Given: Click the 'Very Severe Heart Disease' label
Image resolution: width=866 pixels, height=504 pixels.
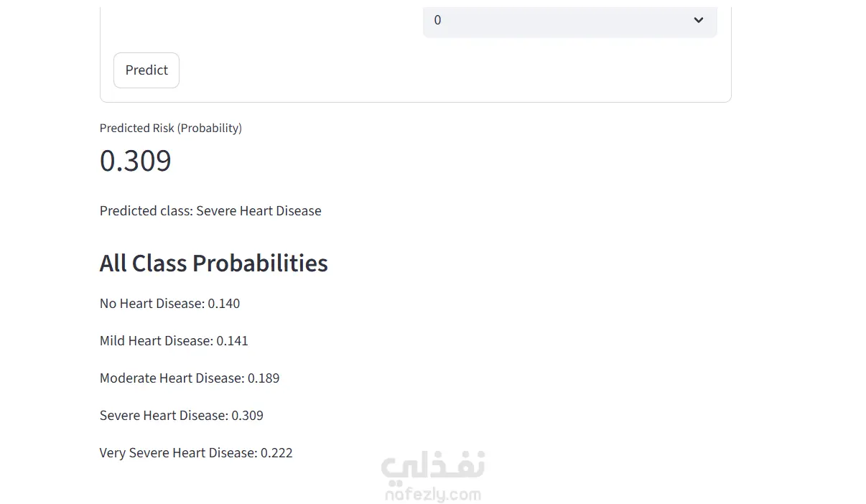Looking at the screenshot, I should click(x=177, y=453).
